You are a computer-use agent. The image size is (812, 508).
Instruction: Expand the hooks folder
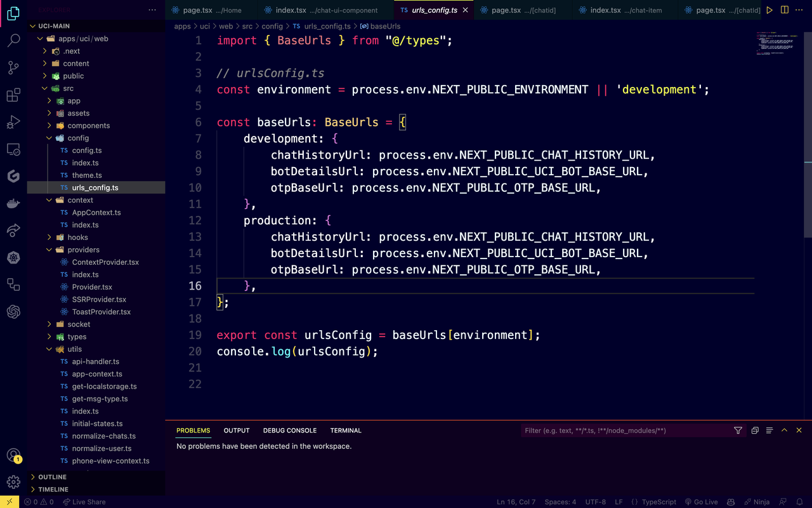96,237
